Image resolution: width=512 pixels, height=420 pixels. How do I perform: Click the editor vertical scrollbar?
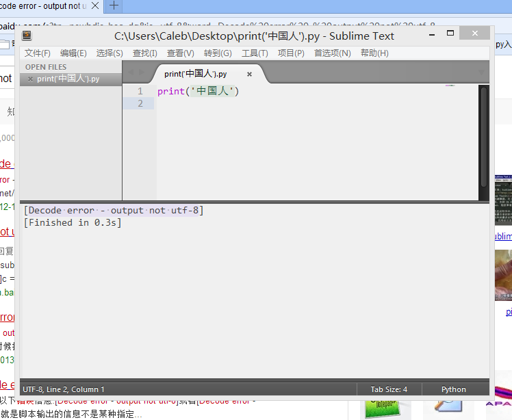point(483,137)
